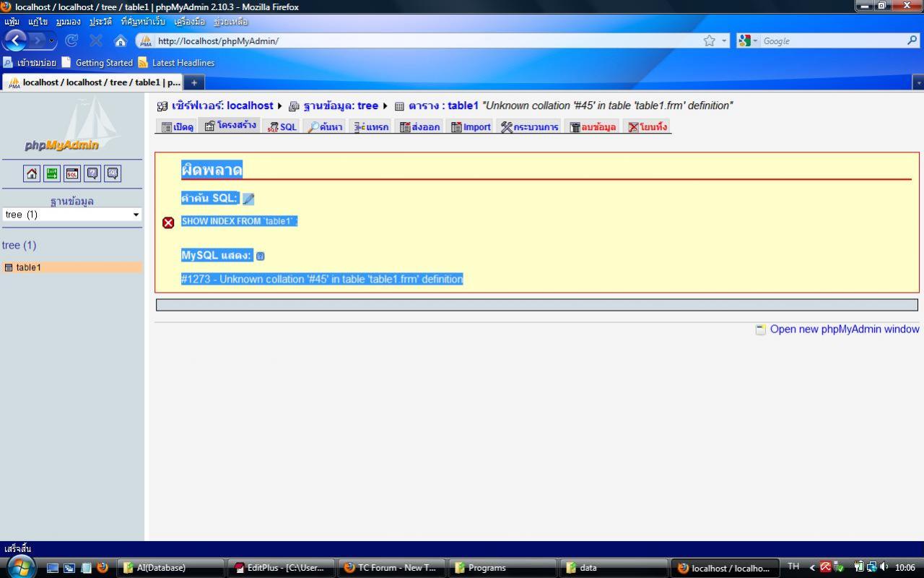Click the browser Stop X icon

click(96, 41)
